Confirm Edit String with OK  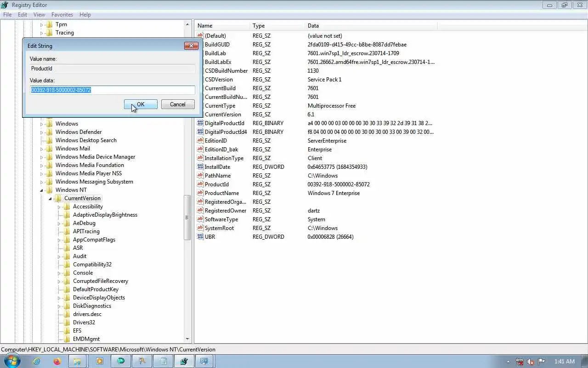141,104
